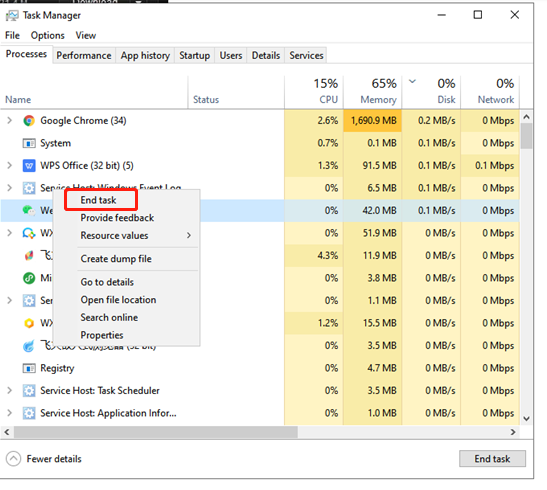
Task: Sort by the Disk column header
Action: click(432, 93)
